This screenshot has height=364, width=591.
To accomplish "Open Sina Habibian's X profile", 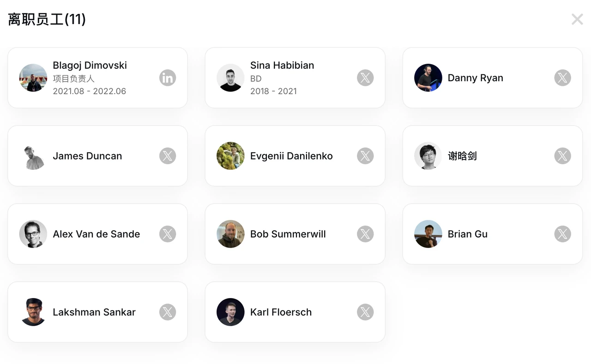I will click(x=365, y=78).
